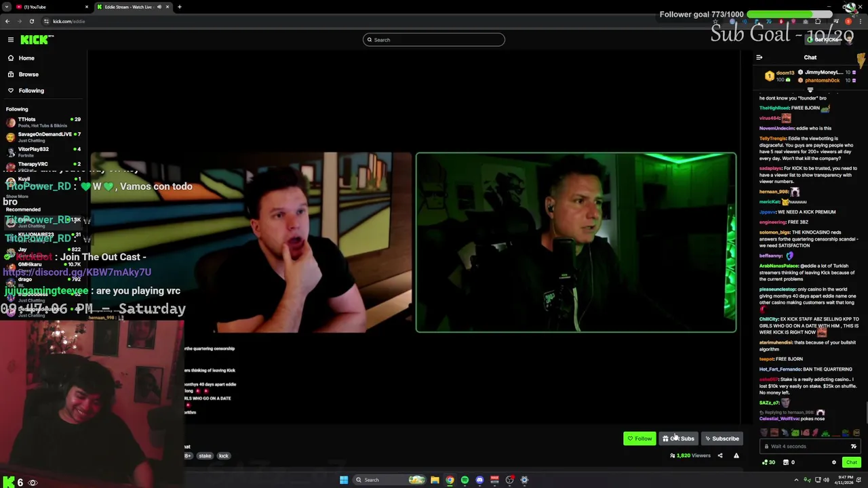Expand the browser tab search dropdown
The width and height of the screenshot is (868, 488).
point(6,7)
